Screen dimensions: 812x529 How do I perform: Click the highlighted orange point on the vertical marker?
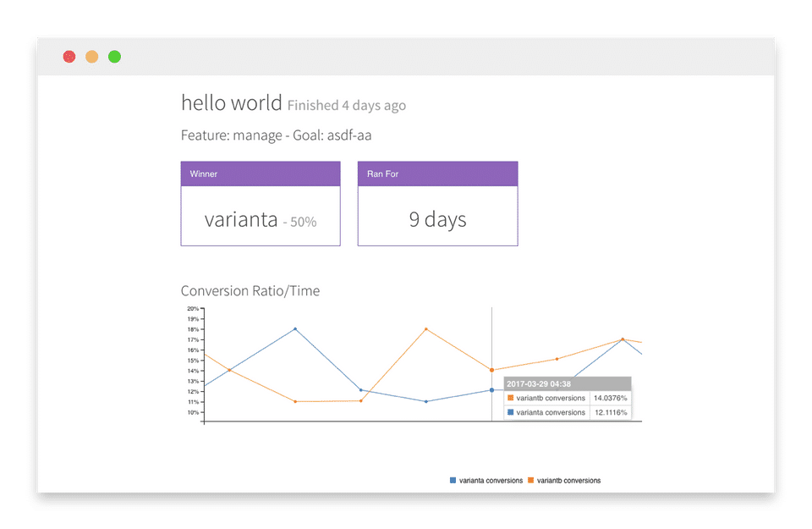pos(491,370)
